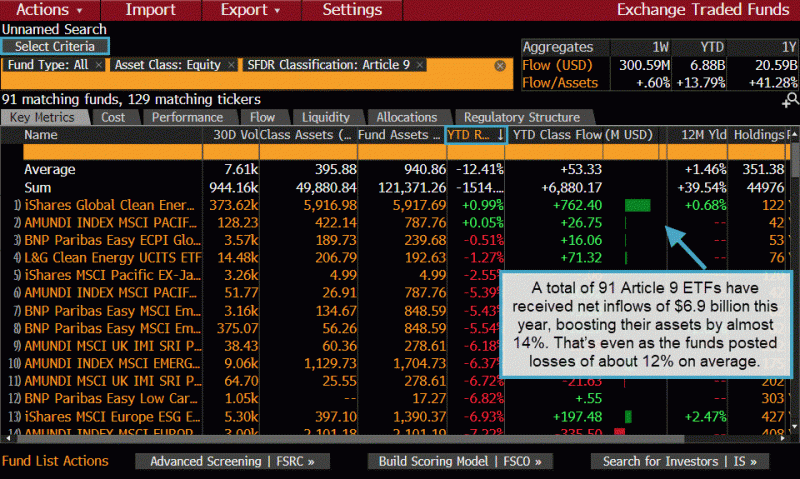The width and height of the screenshot is (800, 479).
Task: Open the Export dropdown menu
Action: point(251,10)
